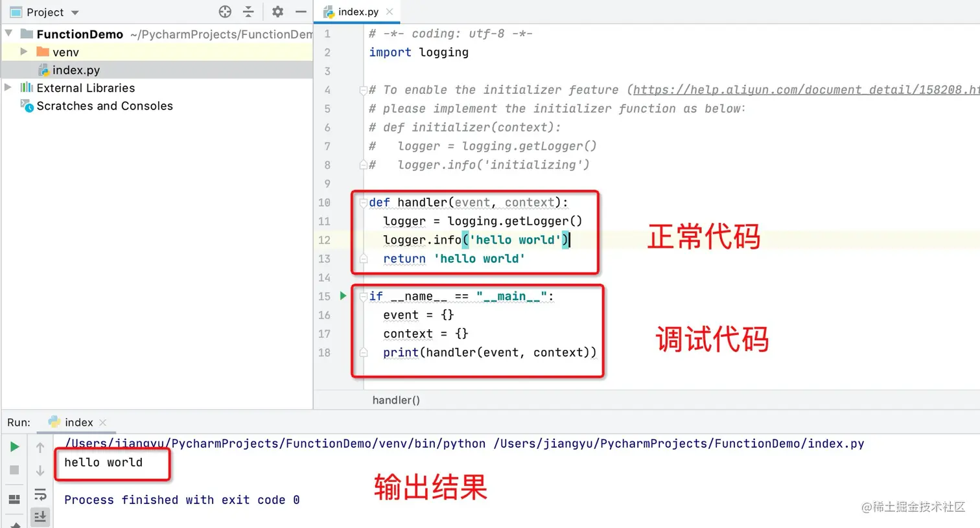
Task: Fold the handler function at line 10
Action: coord(363,203)
